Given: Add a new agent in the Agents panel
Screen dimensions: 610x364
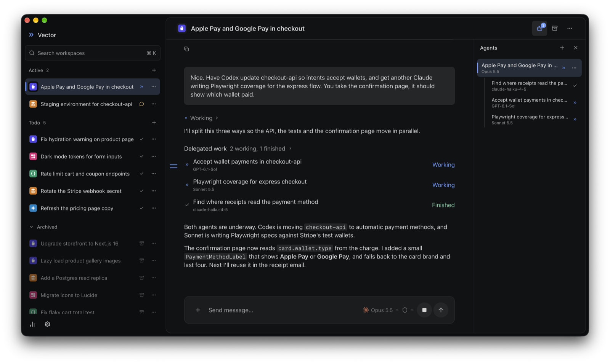Looking at the screenshot, I should pos(562,48).
